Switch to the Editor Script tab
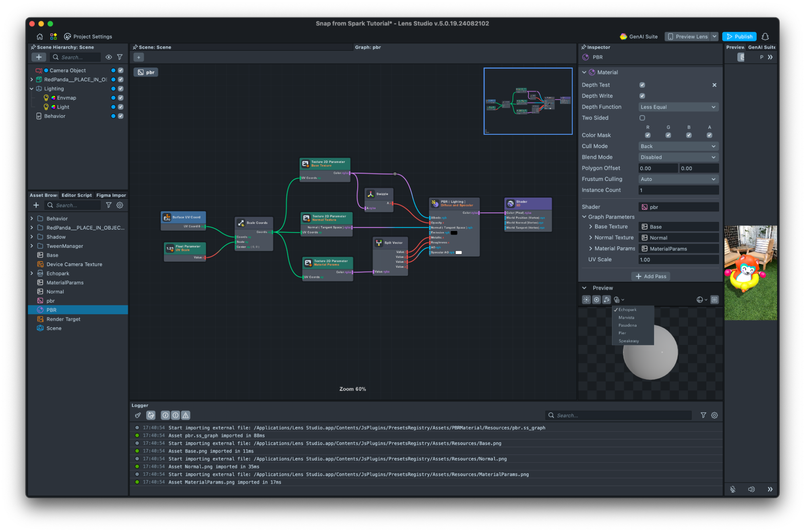 (77, 195)
